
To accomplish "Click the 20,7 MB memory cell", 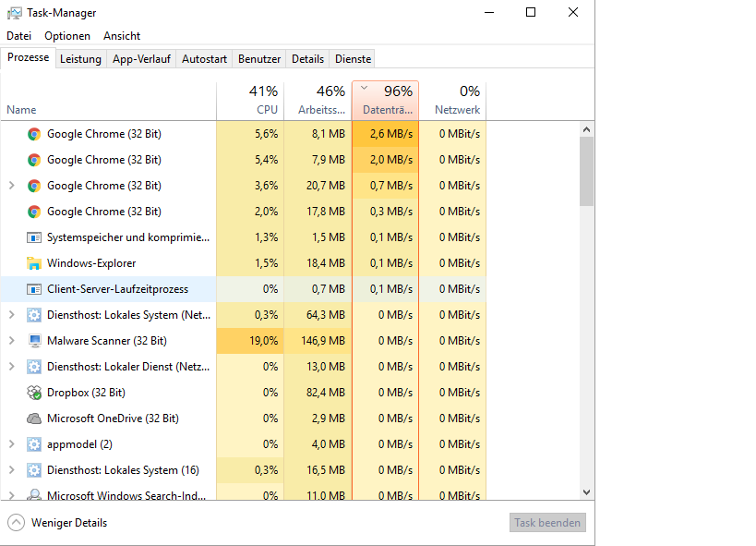I will (x=318, y=186).
